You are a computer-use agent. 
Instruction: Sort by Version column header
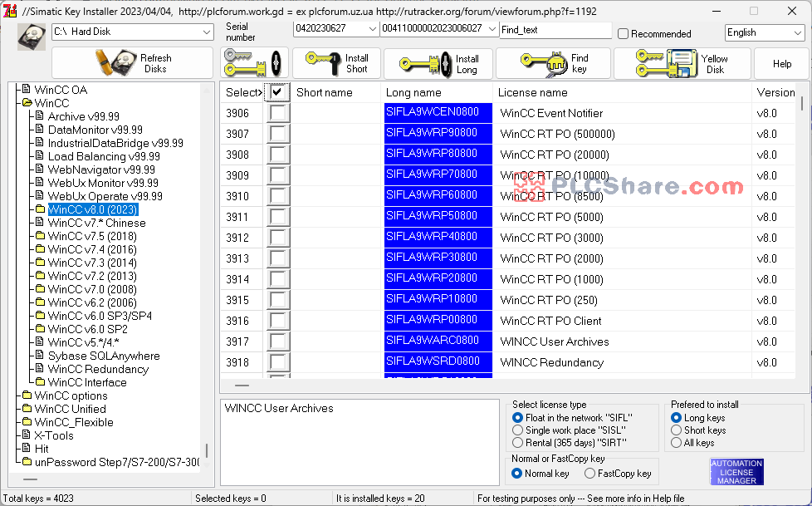click(775, 92)
